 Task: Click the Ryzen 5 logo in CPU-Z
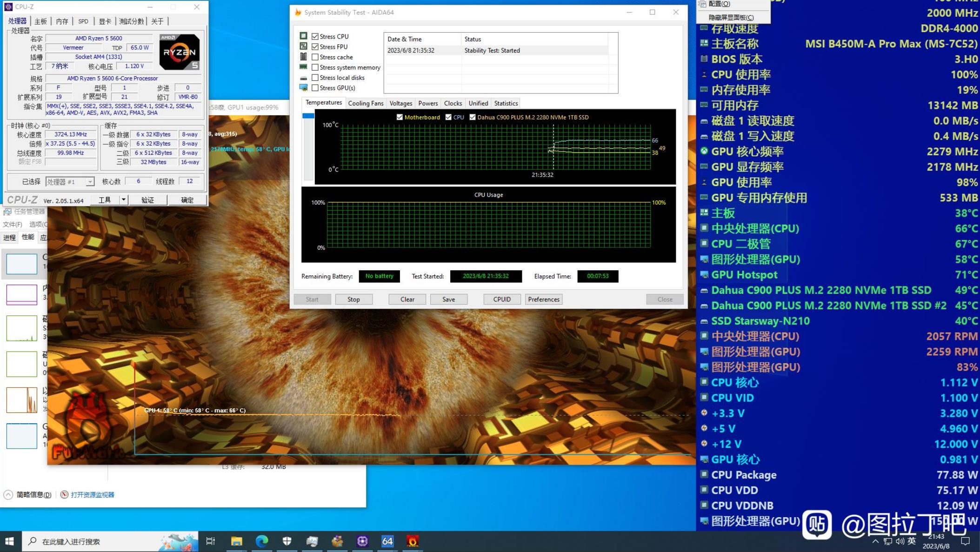(180, 52)
